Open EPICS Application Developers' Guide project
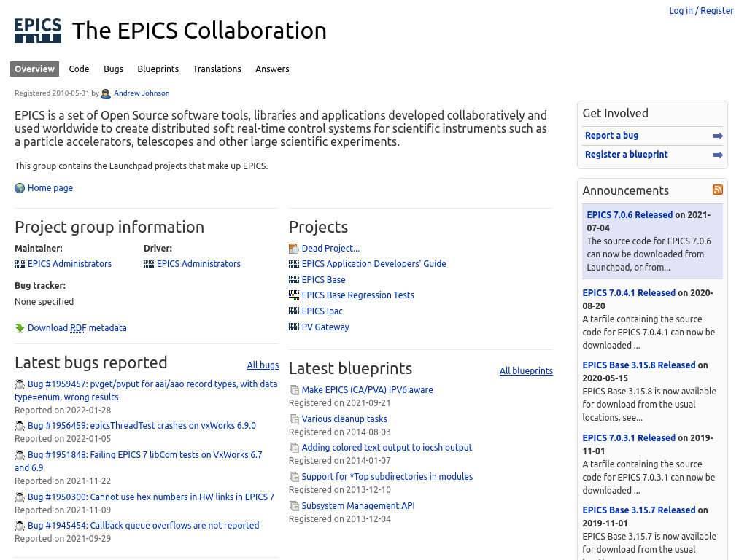The width and height of the screenshot is (747, 560). (x=374, y=264)
